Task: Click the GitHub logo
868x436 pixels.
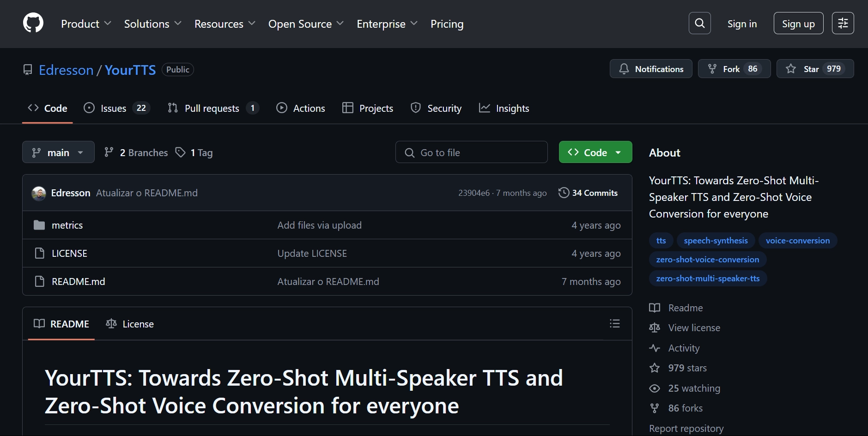Action: (33, 22)
